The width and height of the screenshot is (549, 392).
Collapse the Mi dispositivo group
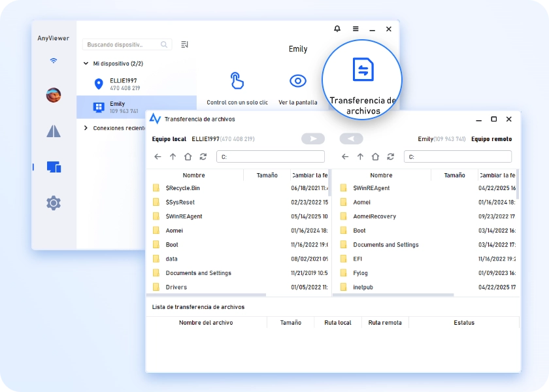click(x=86, y=64)
